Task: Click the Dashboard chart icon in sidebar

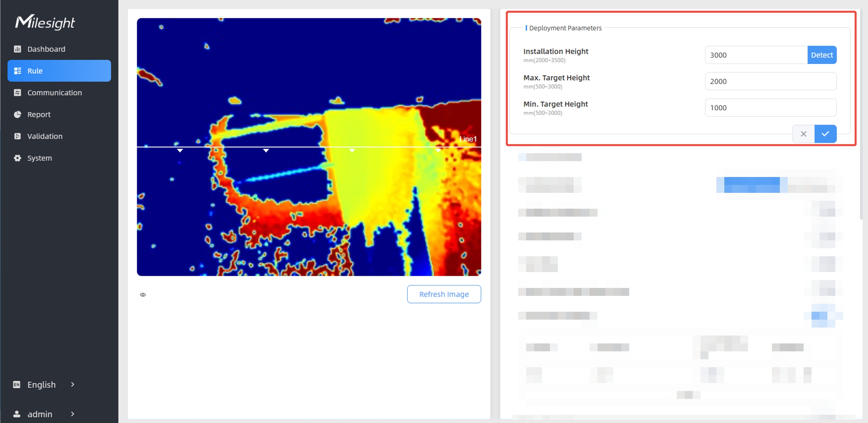Action: pyautogui.click(x=18, y=49)
